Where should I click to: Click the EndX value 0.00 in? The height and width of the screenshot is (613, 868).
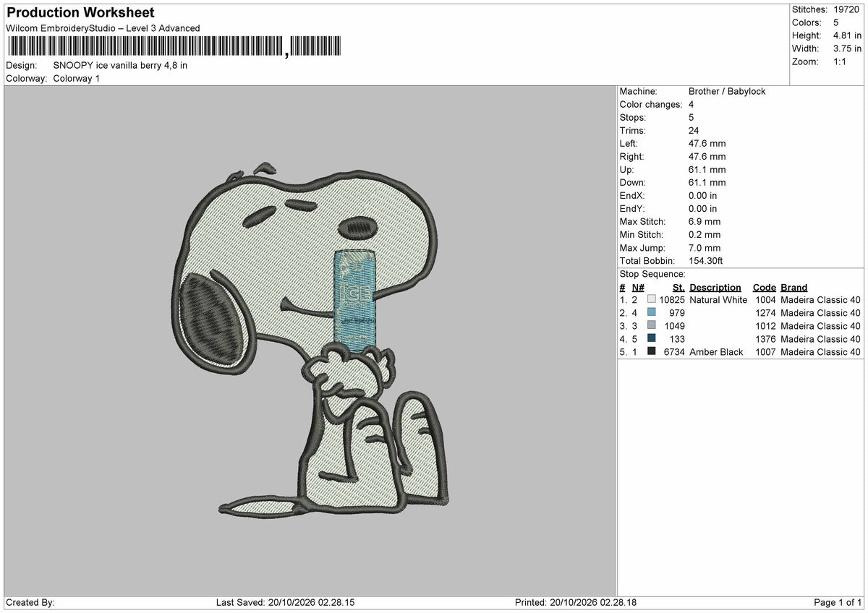tap(703, 195)
